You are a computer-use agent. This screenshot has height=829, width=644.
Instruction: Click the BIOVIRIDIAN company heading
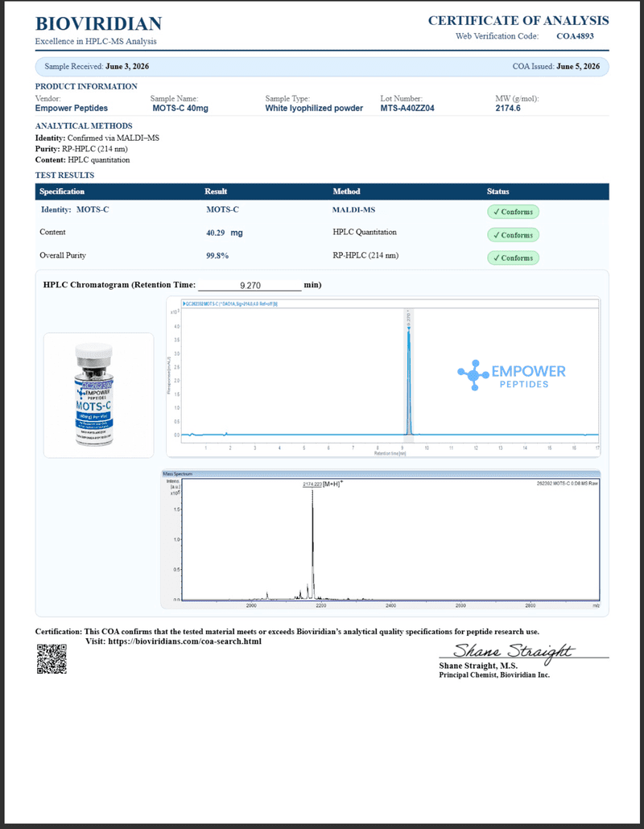click(x=98, y=24)
